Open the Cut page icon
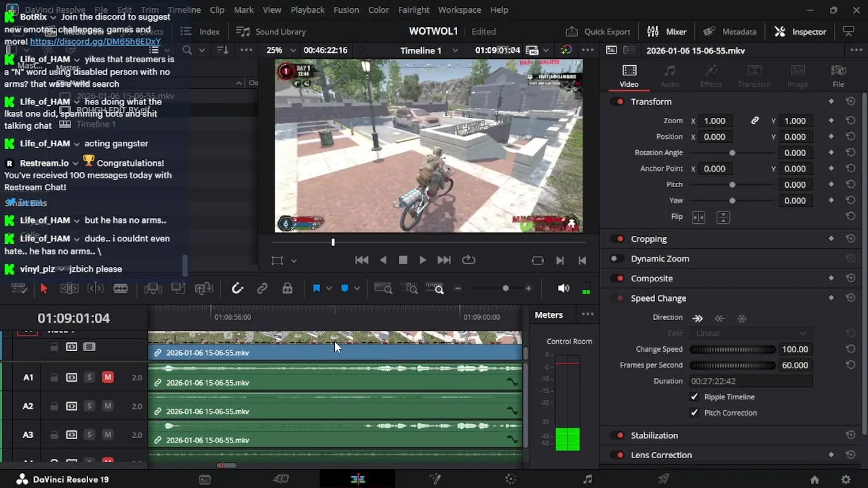868x488 pixels. [x=281, y=479]
